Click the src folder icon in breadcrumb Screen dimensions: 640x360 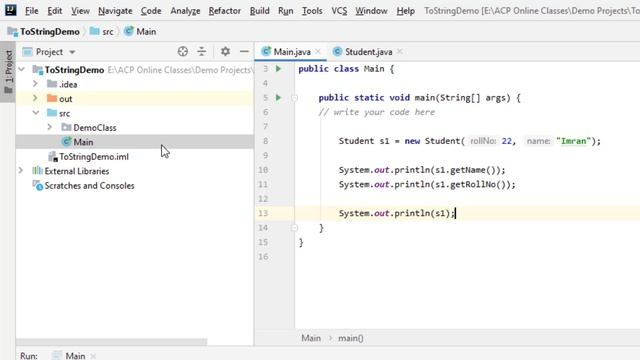[94, 31]
